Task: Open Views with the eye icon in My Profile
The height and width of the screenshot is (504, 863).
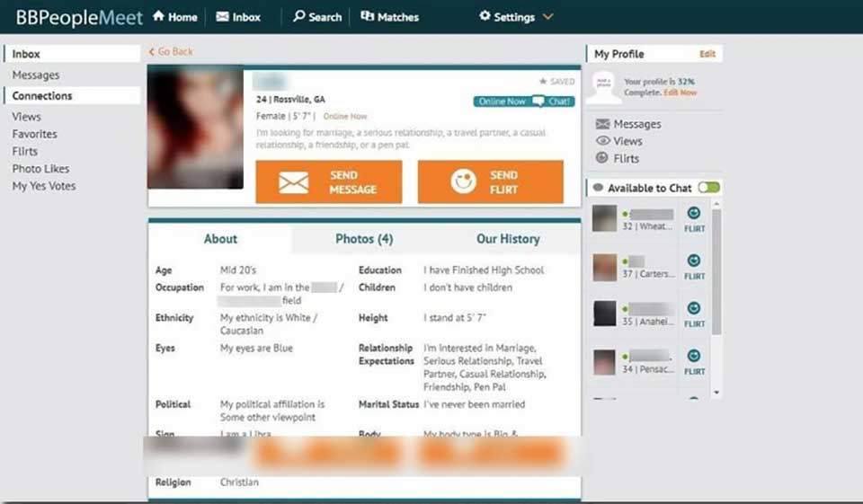Action: pyautogui.click(x=602, y=141)
